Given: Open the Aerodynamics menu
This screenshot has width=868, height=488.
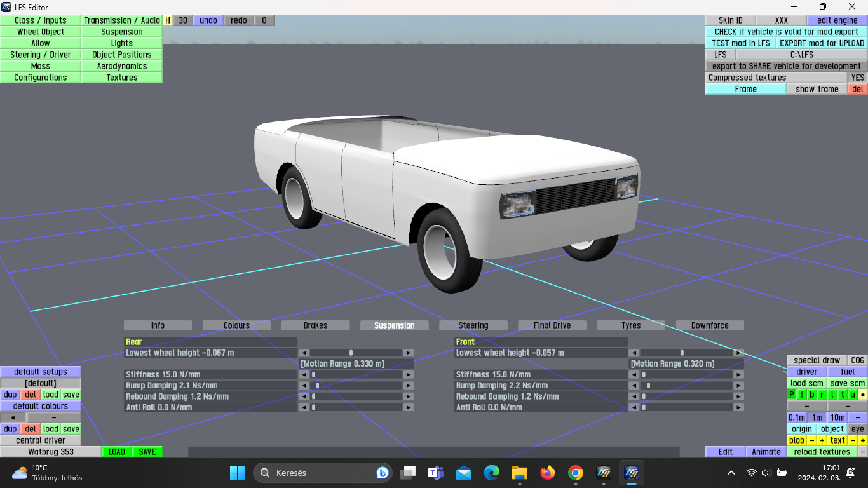Looking at the screenshot, I should [122, 66].
